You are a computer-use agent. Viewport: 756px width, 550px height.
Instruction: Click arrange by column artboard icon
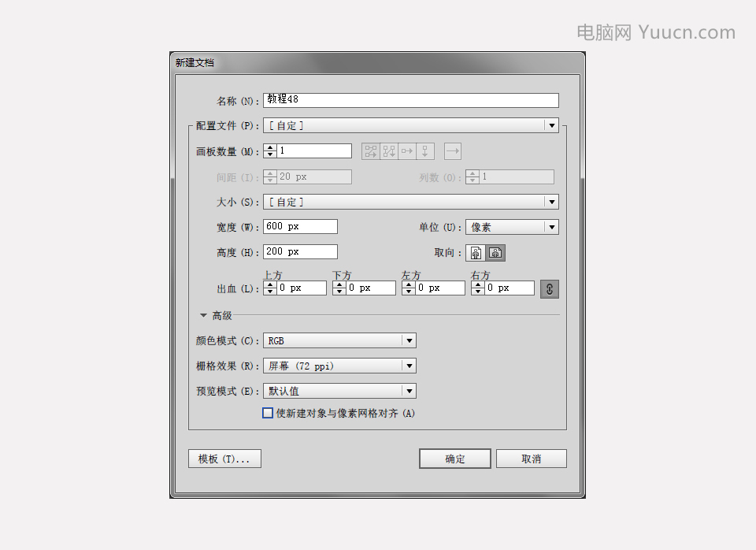(x=425, y=151)
